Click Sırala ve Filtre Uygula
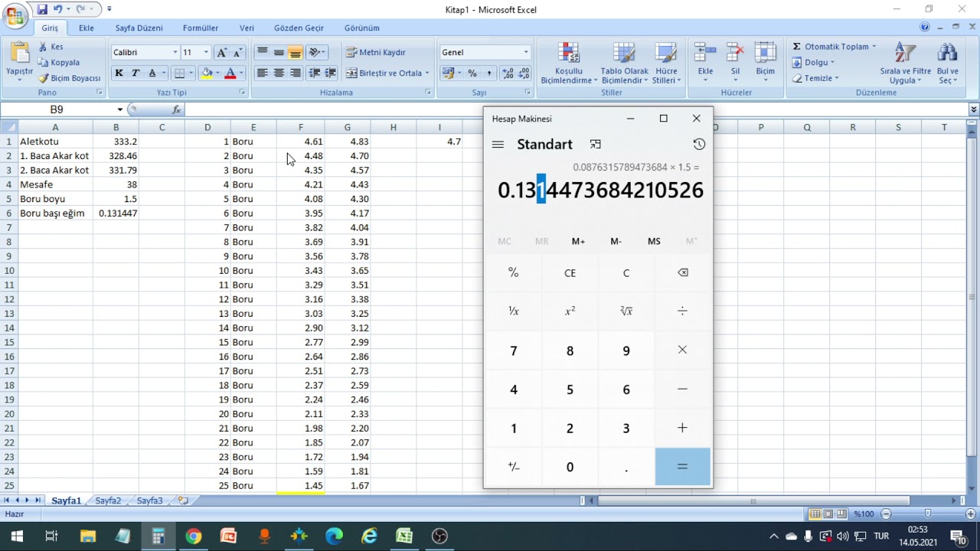The width and height of the screenshot is (980, 551). coord(905,63)
